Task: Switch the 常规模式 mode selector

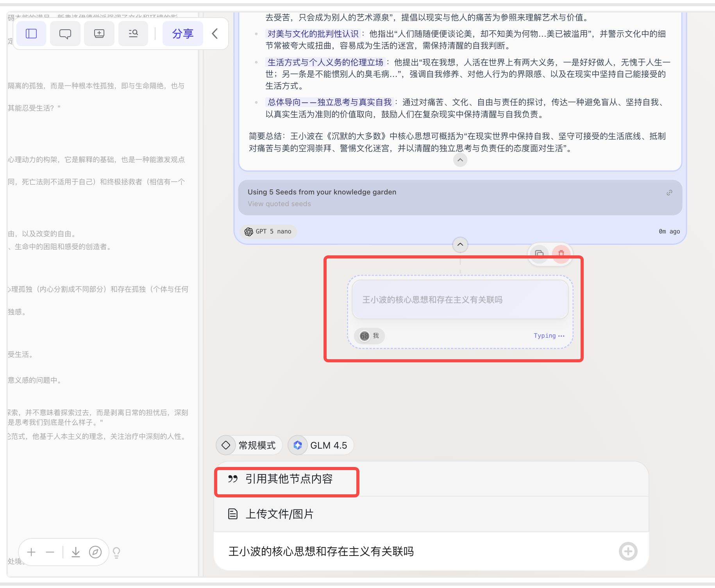Action: 249,445
